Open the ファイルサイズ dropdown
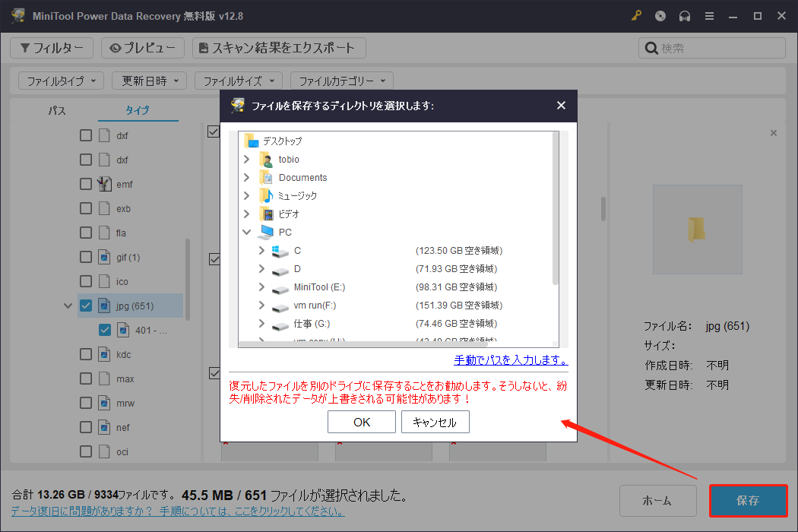This screenshot has width=798, height=532. coord(238,80)
